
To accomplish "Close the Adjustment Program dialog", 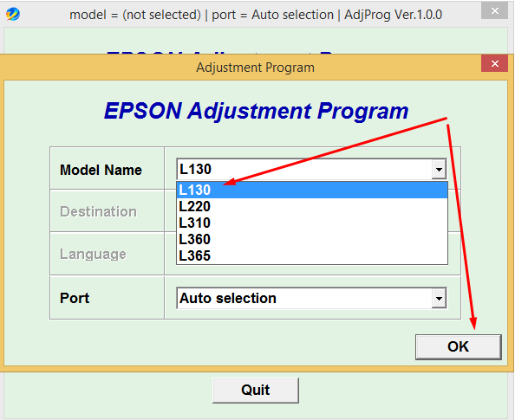I will pyautogui.click(x=495, y=63).
